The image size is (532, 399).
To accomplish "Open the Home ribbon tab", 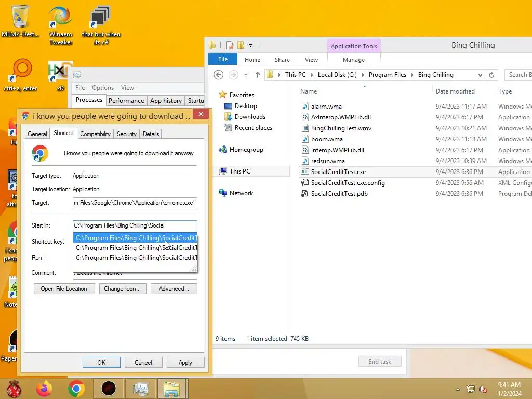I will click(x=252, y=60).
